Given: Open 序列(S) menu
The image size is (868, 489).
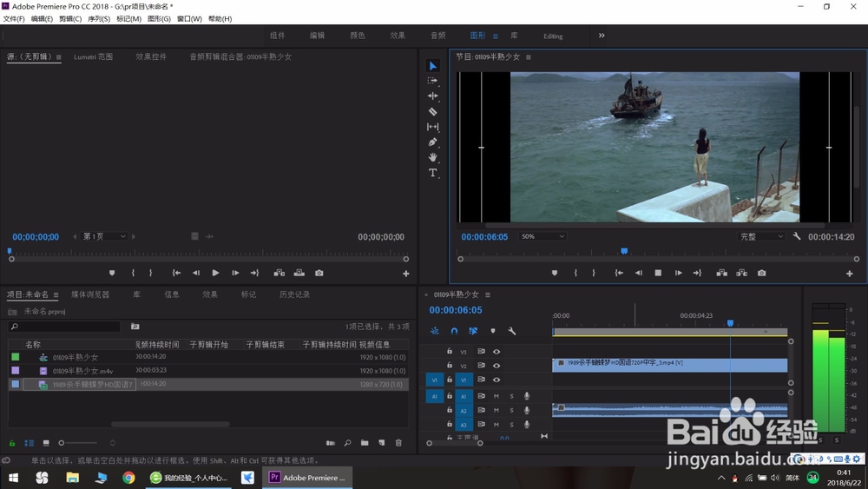Looking at the screenshot, I should point(99,19).
